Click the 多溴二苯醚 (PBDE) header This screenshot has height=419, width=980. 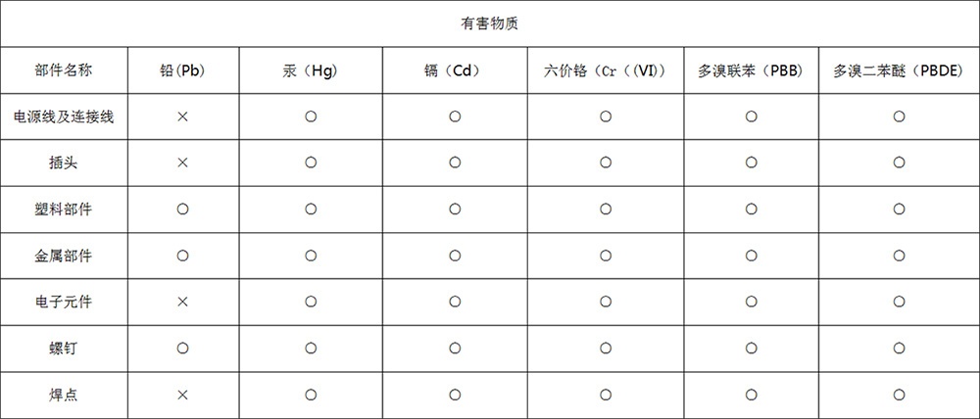[898, 70]
